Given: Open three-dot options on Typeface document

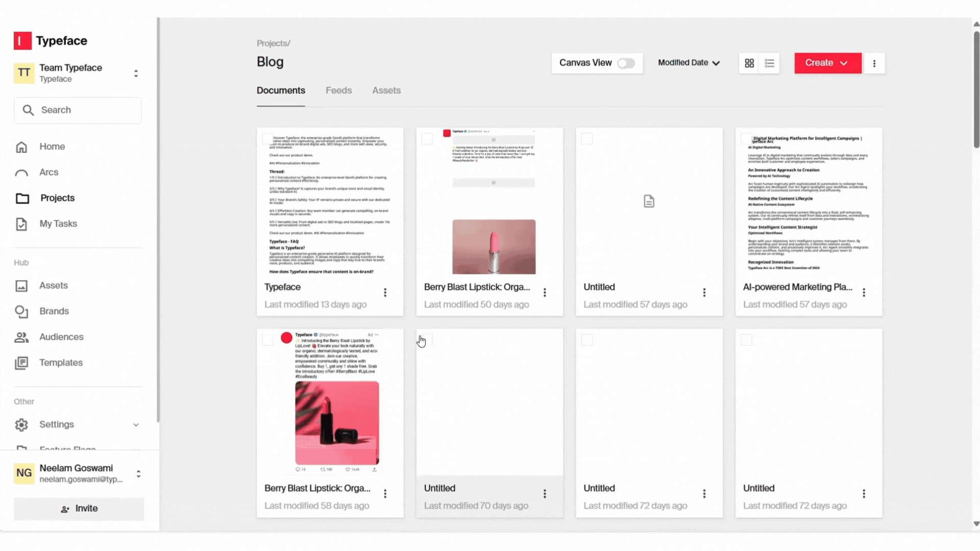Looking at the screenshot, I should (x=385, y=292).
